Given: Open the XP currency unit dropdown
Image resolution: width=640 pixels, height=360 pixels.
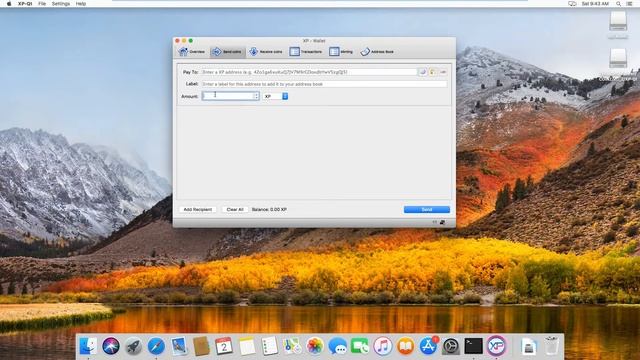Looking at the screenshot, I should click(276, 96).
